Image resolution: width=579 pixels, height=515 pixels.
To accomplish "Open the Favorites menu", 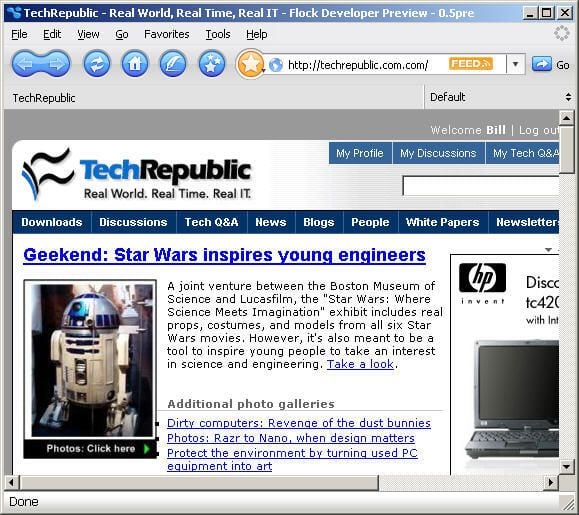I will pyautogui.click(x=167, y=34).
